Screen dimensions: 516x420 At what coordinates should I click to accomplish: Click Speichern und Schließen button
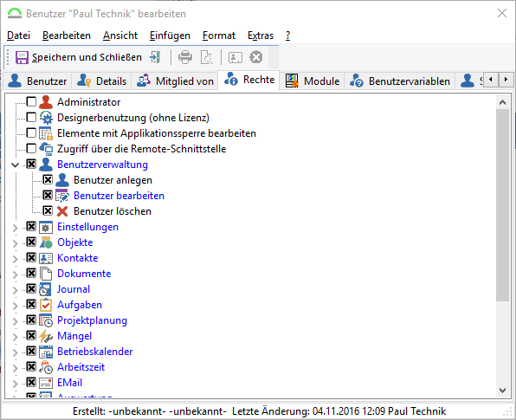[x=79, y=57]
